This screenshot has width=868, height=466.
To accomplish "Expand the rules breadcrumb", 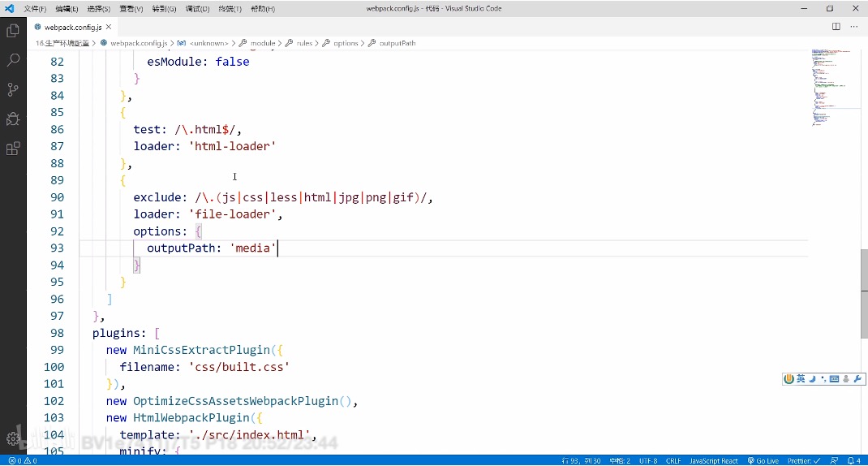I will (x=299, y=43).
